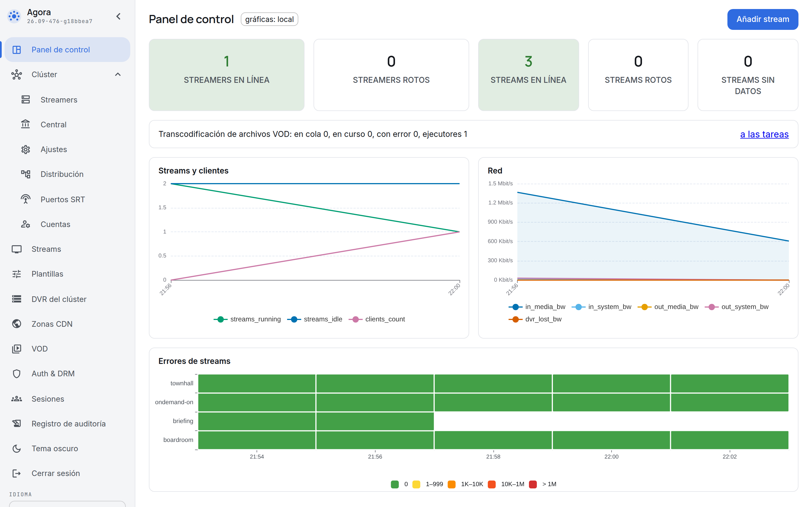Open Zonas CDN globe icon
The height and width of the screenshot is (507, 812).
coord(16,324)
